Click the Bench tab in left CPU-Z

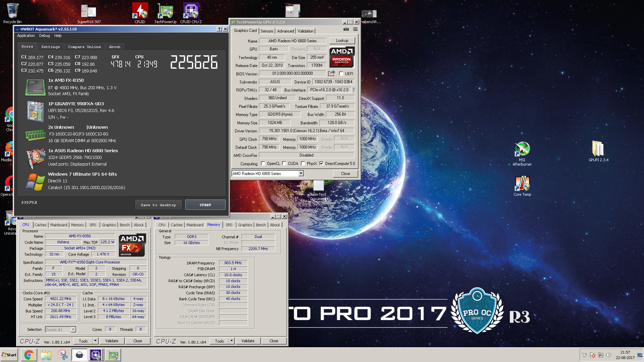(x=124, y=225)
